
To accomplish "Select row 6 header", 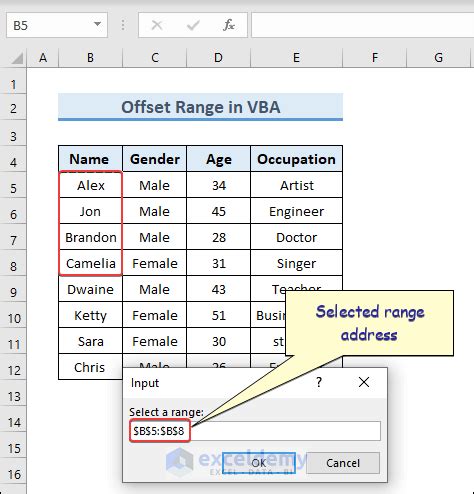I will (x=13, y=211).
